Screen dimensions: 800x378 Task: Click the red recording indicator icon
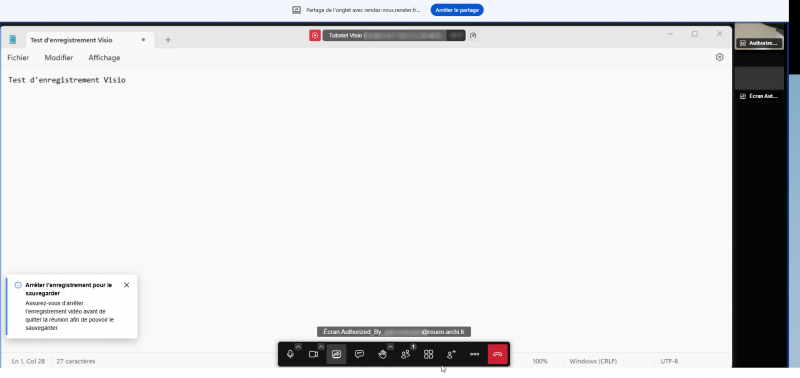point(315,35)
